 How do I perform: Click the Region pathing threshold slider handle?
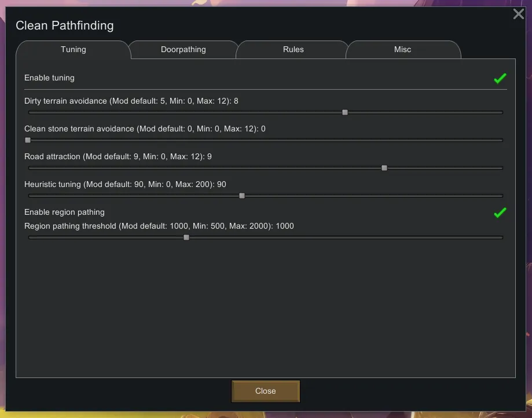pos(186,237)
